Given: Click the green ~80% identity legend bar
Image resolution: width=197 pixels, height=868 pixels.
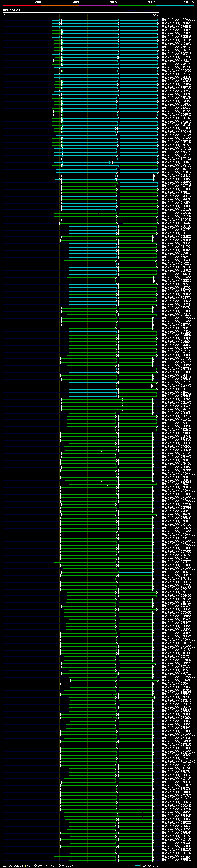Looking at the screenshot, I should click(x=137, y=6).
